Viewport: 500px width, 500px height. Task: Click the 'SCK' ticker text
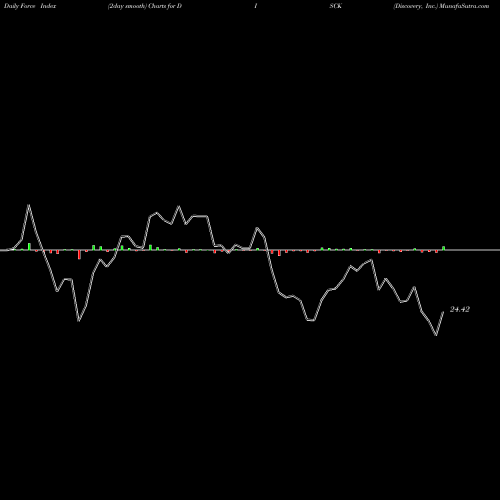336,6
